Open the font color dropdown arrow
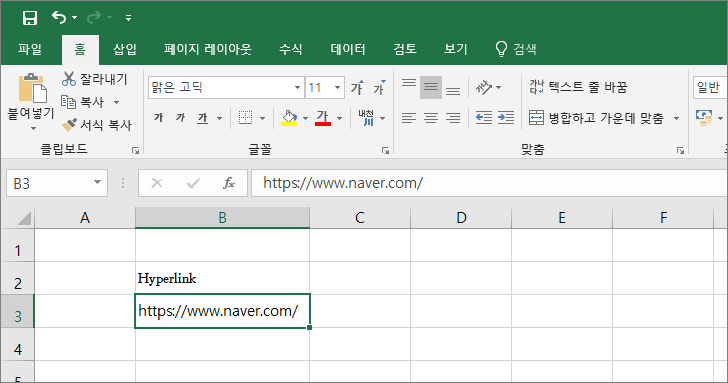 (x=339, y=118)
